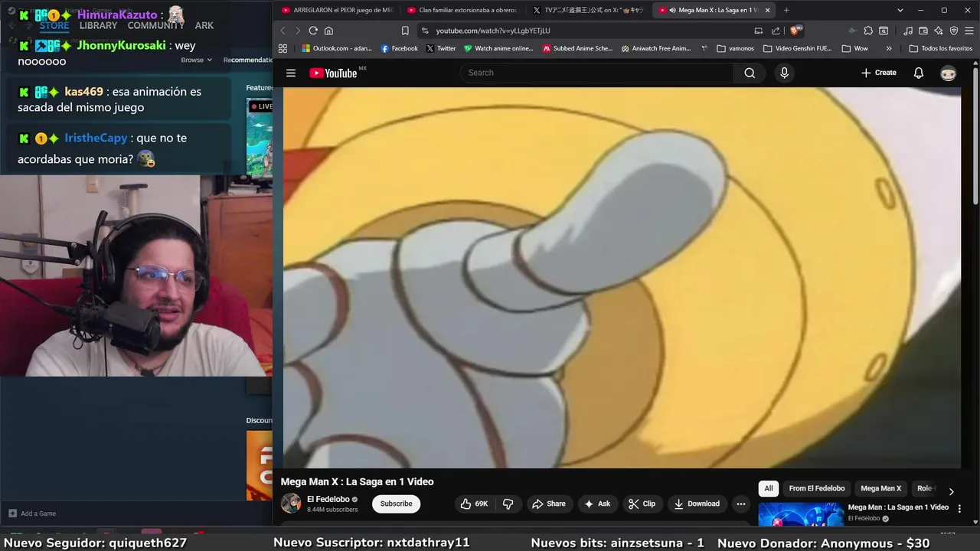Open more actions ellipsis under video
This screenshot has width=980, height=551.
pos(740,504)
